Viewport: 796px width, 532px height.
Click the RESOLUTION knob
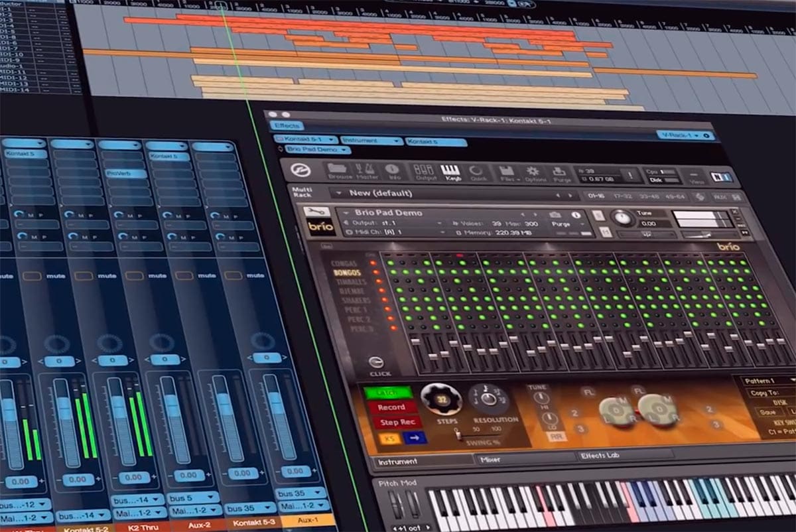(488, 399)
